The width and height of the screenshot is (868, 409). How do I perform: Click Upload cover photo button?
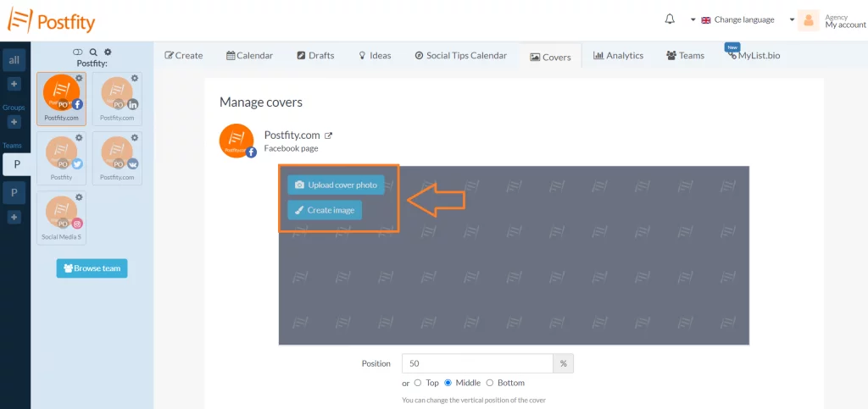pos(336,185)
